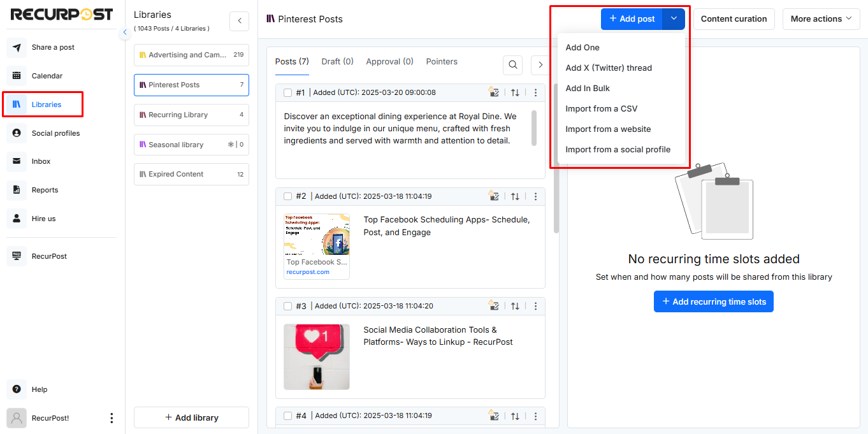Open the Expired Content library

(x=191, y=174)
